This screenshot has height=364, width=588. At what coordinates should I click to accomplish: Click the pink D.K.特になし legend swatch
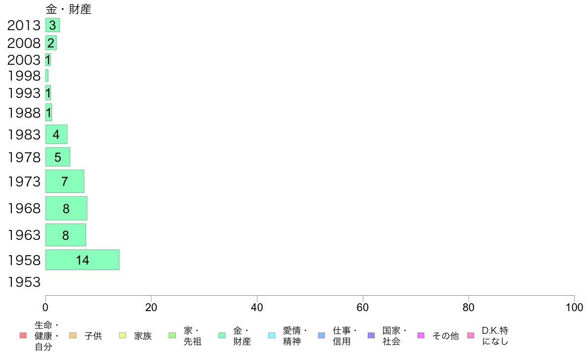tap(471, 335)
